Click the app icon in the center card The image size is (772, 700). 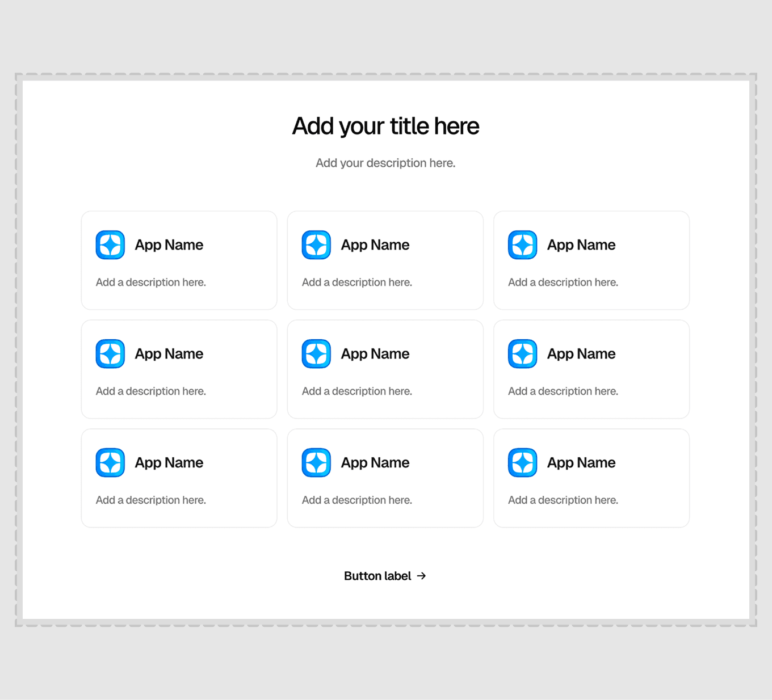pos(316,354)
